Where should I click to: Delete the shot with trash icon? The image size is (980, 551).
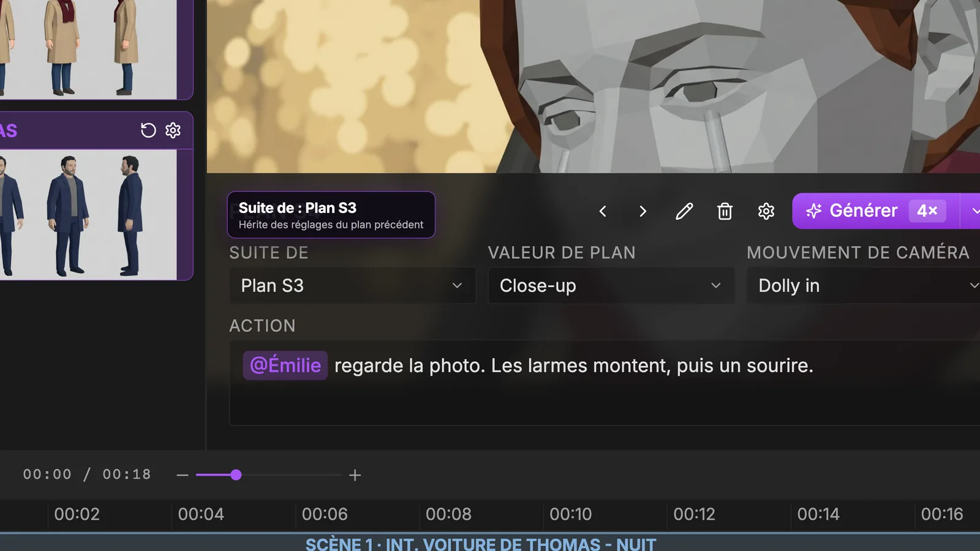pos(725,211)
